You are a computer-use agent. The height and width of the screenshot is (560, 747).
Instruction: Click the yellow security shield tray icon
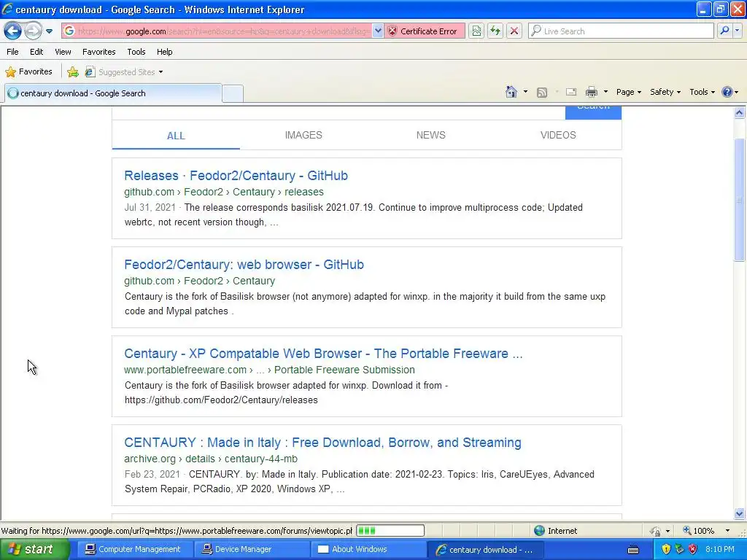[666, 549]
